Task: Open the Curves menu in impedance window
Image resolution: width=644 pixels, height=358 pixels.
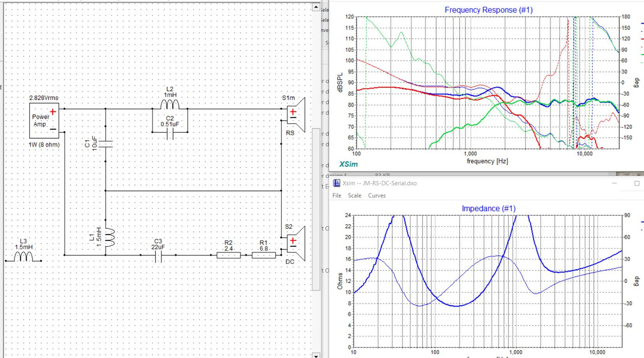Action: [x=377, y=196]
